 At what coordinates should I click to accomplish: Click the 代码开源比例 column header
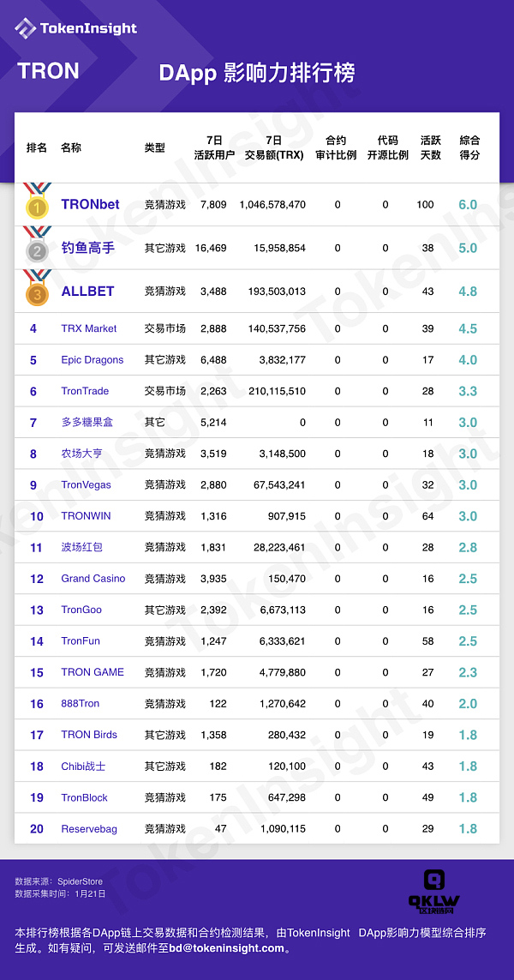tap(388, 147)
